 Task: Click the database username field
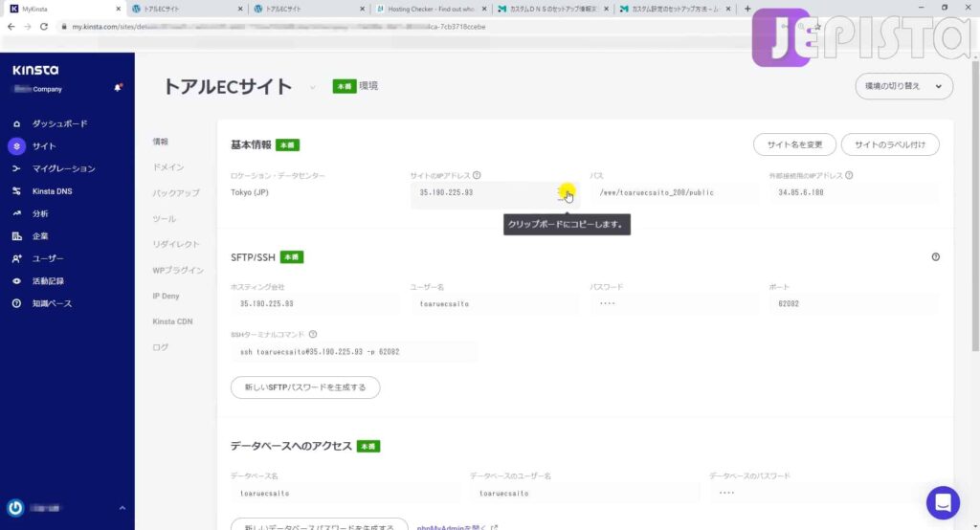pyautogui.click(x=585, y=493)
